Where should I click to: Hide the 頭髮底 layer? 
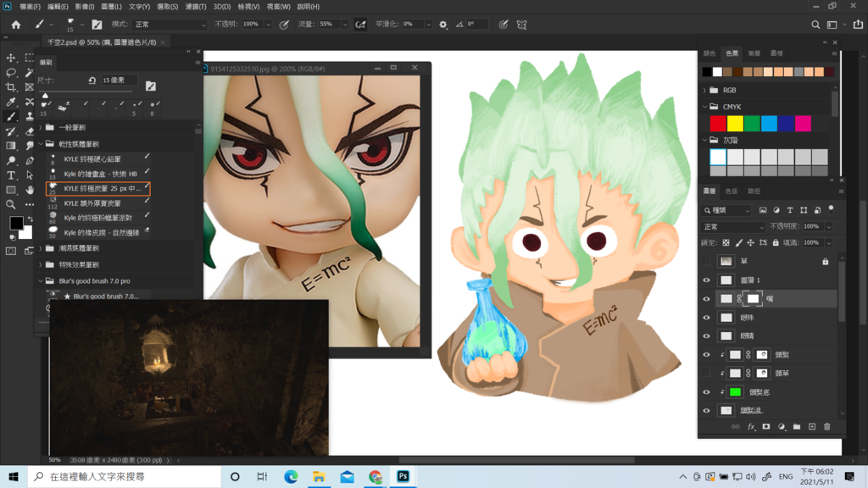[x=706, y=391]
